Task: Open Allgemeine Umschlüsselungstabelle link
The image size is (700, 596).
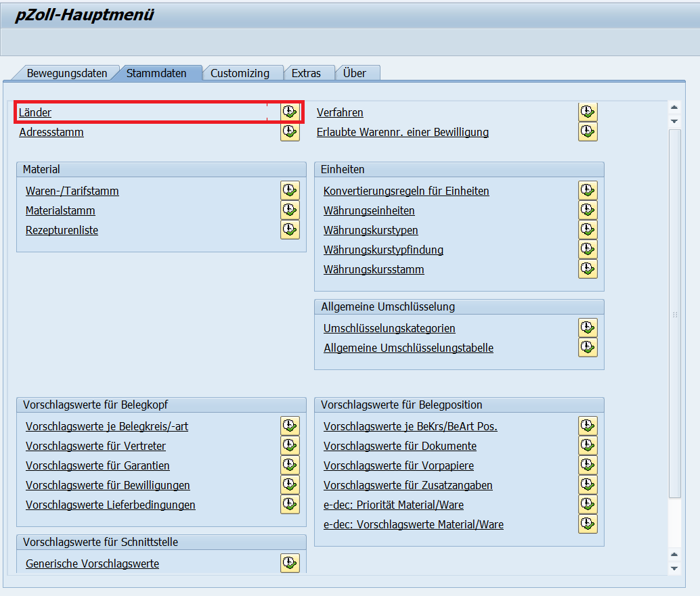Action: click(x=408, y=348)
